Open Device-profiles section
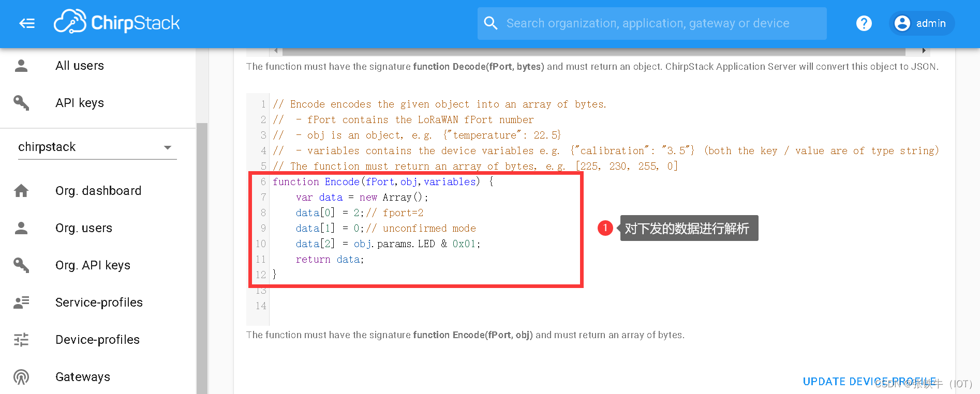 (x=98, y=340)
